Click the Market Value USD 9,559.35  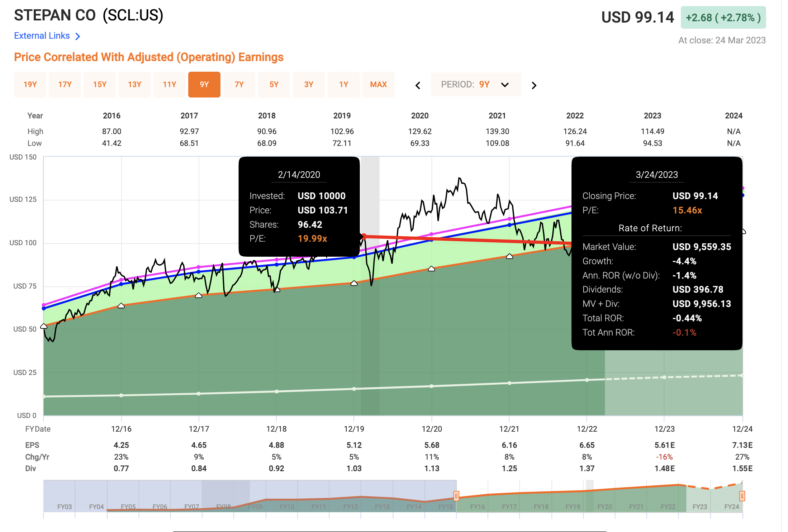click(702, 247)
